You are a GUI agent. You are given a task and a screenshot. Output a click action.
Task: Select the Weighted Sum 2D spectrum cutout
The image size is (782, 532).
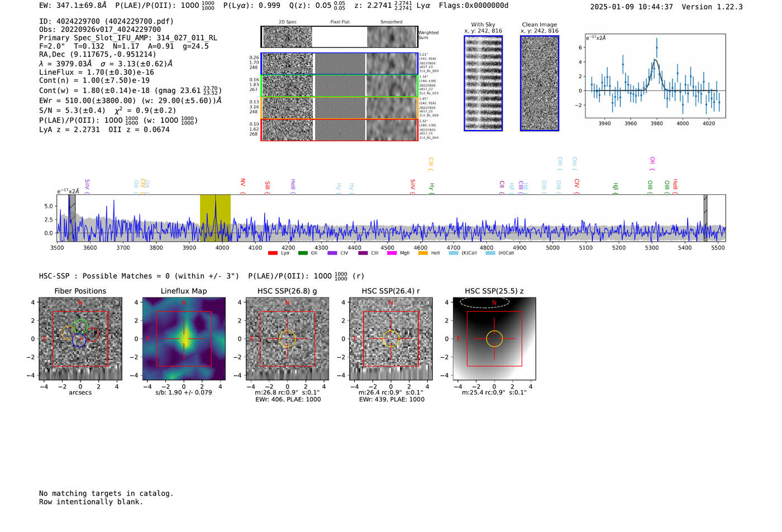(339, 37)
